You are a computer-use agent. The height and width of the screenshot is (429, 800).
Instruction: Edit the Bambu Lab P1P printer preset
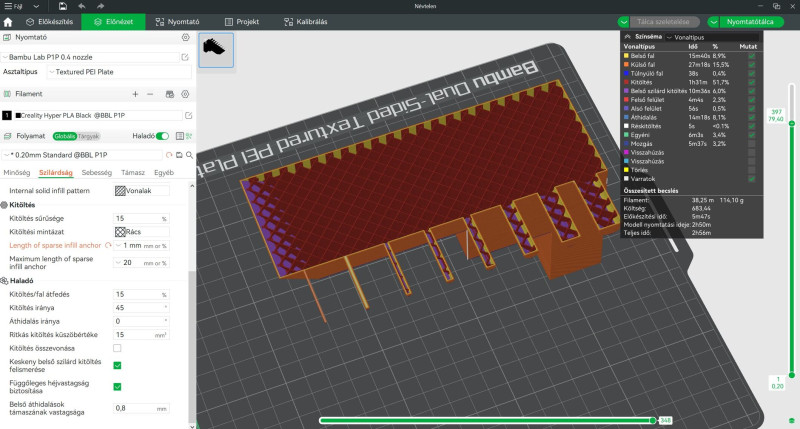click(x=185, y=57)
